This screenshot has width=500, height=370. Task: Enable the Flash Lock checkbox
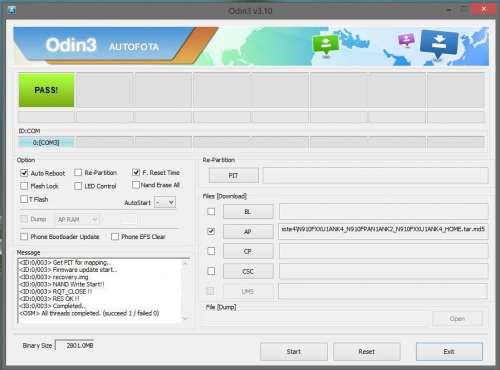[x=24, y=186]
